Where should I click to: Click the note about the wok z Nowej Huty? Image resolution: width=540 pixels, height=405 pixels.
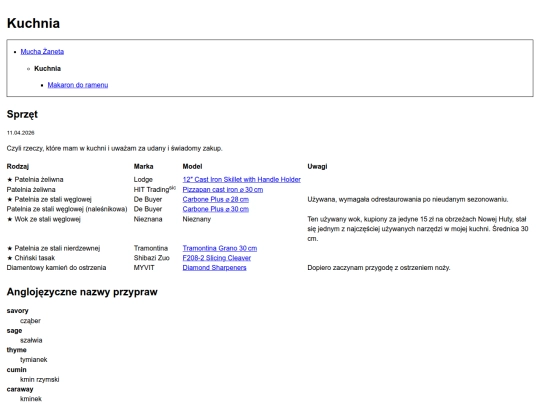pyautogui.click(x=418, y=229)
